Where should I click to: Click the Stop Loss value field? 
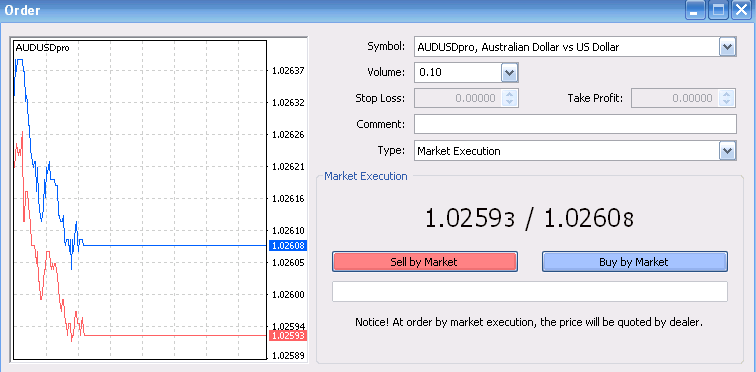[458, 98]
